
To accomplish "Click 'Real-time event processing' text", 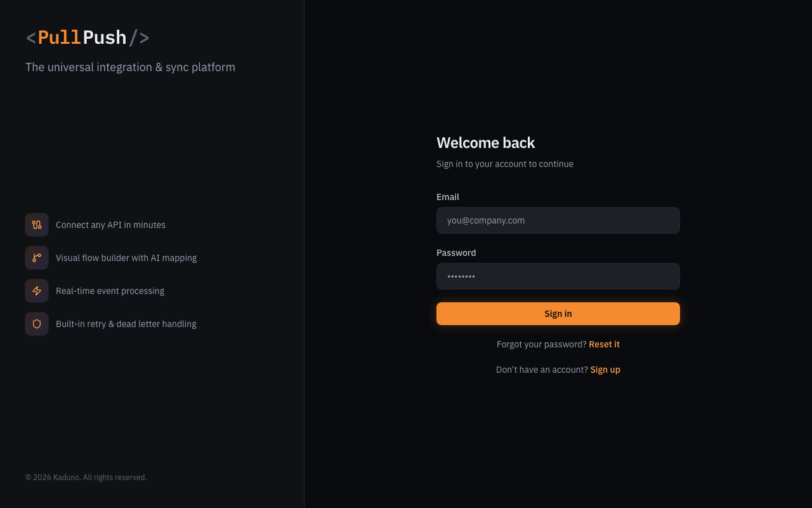I will click(110, 291).
